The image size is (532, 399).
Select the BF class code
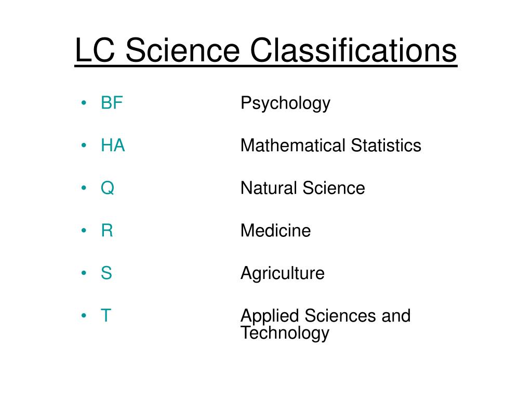(112, 103)
